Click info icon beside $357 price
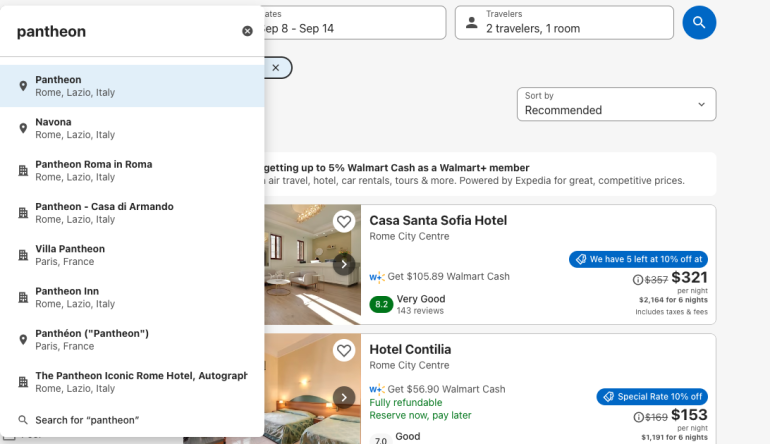The height and width of the screenshot is (444, 770). tap(638, 279)
